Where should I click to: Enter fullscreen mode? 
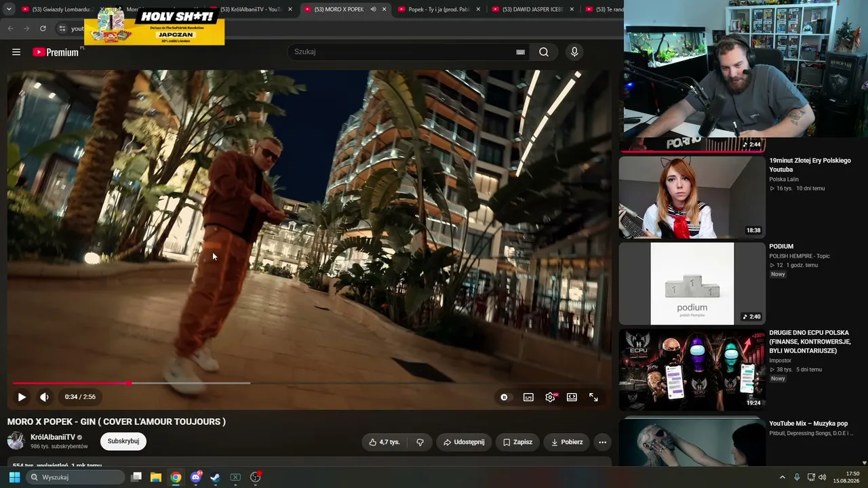(x=593, y=397)
